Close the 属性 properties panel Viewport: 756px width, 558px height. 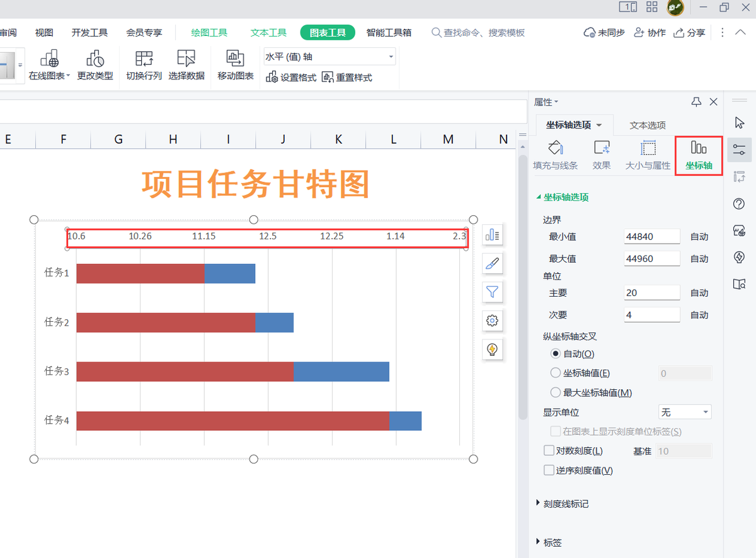click(714, 101)
